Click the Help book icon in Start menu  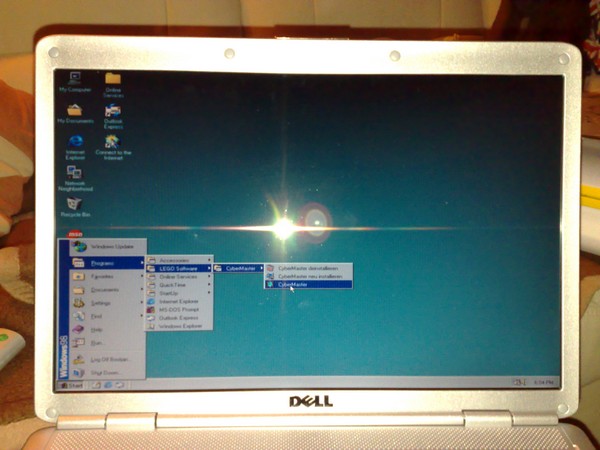[x=78, y=329]
